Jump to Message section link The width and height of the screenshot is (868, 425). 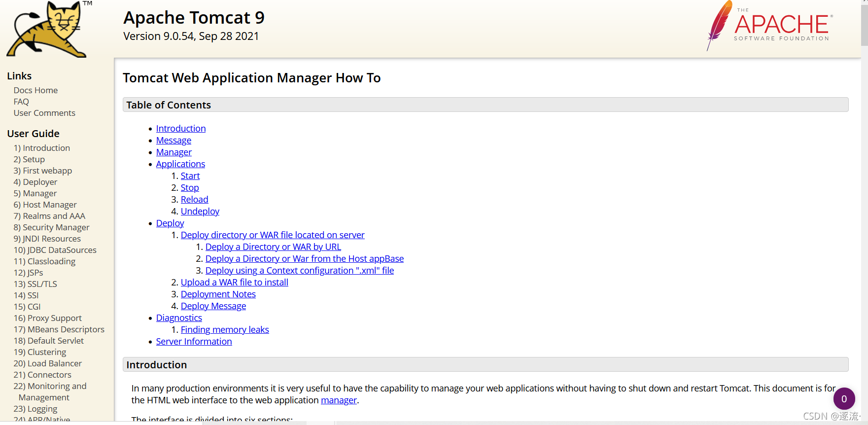click(x=174, y=141)
